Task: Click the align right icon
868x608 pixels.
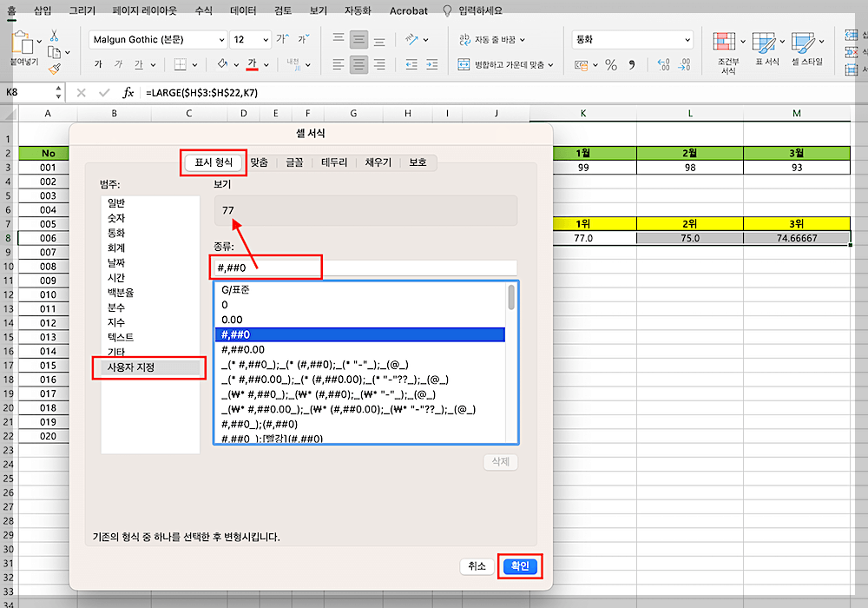Action: point(379,65)
